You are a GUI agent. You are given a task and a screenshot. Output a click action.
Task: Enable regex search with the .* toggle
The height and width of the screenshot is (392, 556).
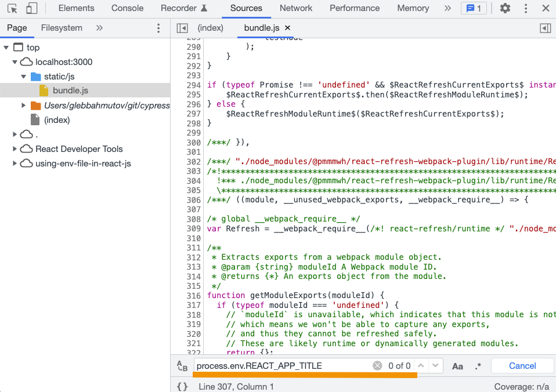478,366
